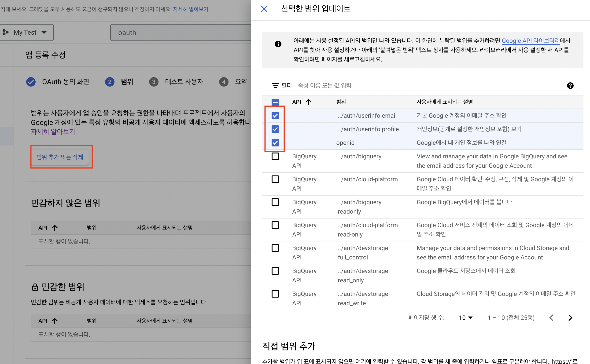Viewport: 590px width, 364px height.
Task: Click the info icon in notice box
Action: click(x=278, y=44)
